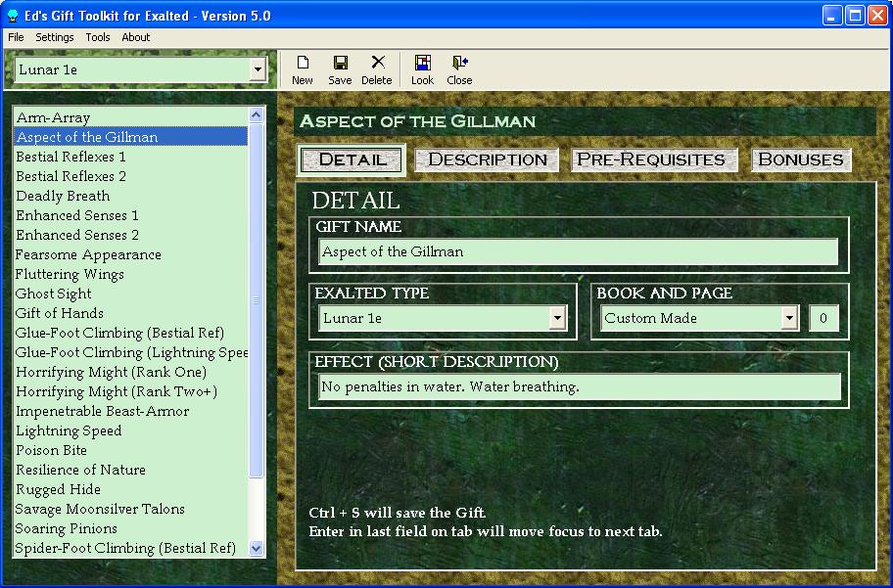Viewport: 893px width, 588px height.
Task: Open the File menu
Action: [x=16, y=37]
